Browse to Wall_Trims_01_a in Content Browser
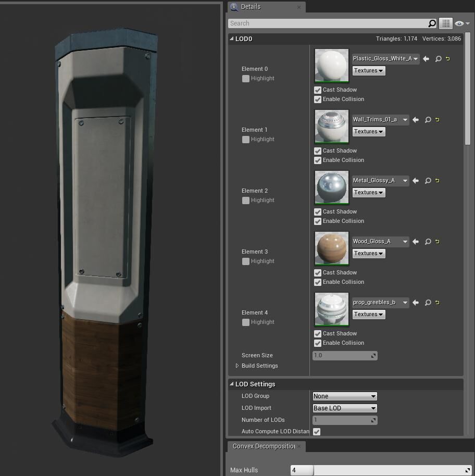 tap(428, 120)
